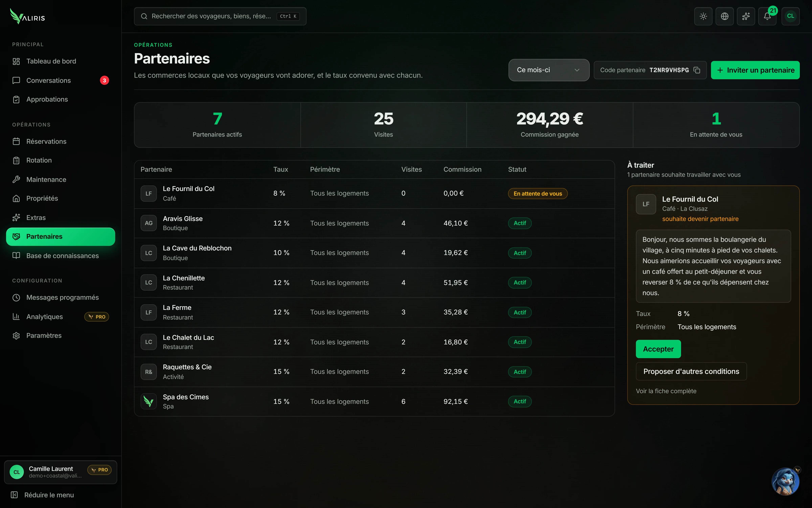Image resolution: width=812 pixels, height=508 pixels.
Task: Open the AI sparkles icon in header
Action: coord(746,16)
